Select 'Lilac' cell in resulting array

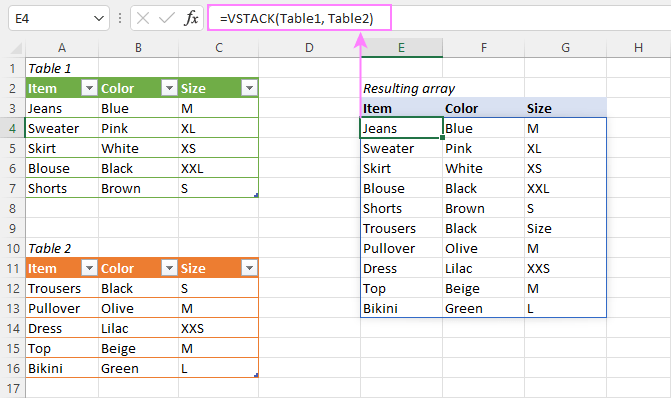click(x=484, y=268)
